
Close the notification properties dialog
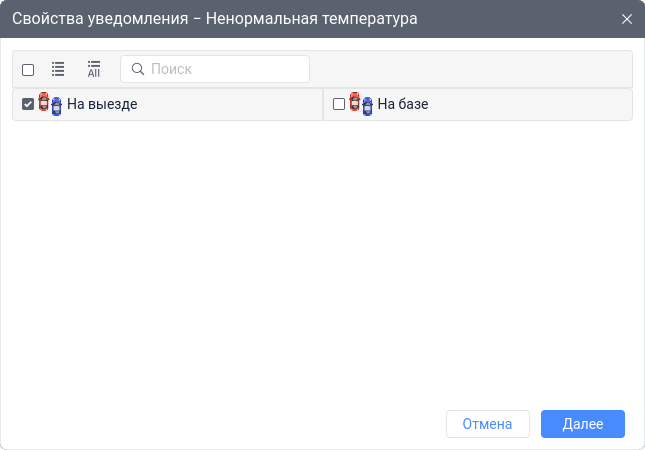click(627, 19)
